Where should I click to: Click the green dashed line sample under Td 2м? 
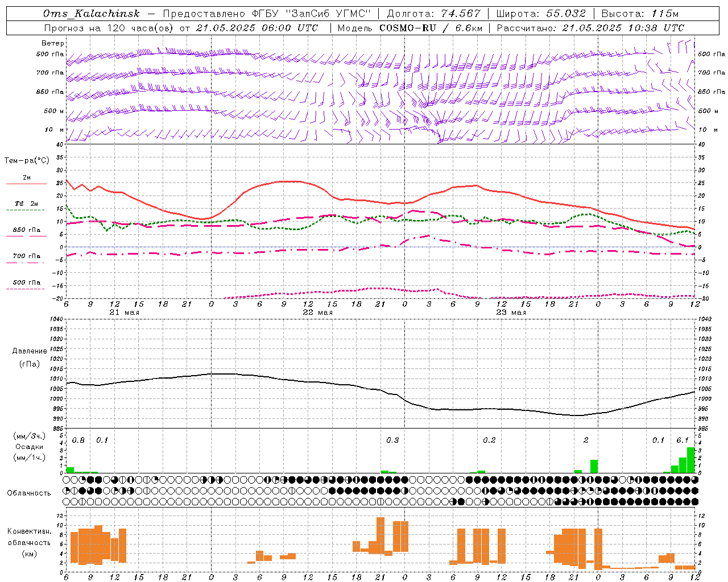[x=25, y=210]
